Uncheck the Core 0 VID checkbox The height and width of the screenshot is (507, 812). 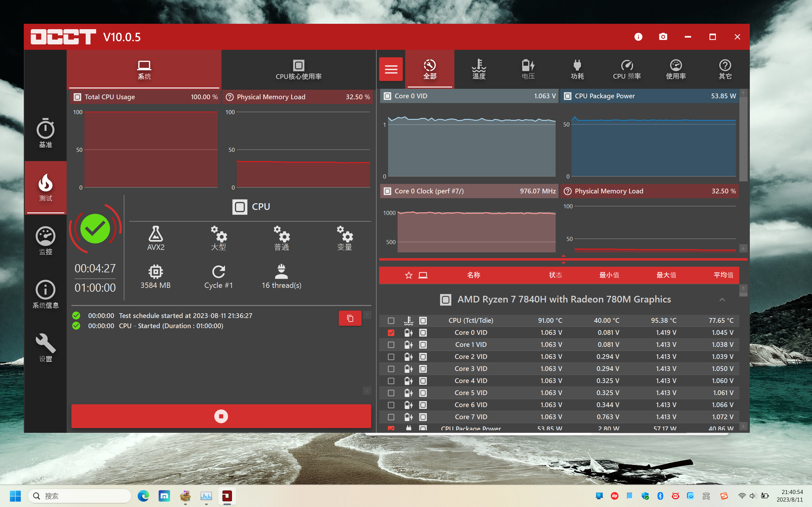(391, 333)
